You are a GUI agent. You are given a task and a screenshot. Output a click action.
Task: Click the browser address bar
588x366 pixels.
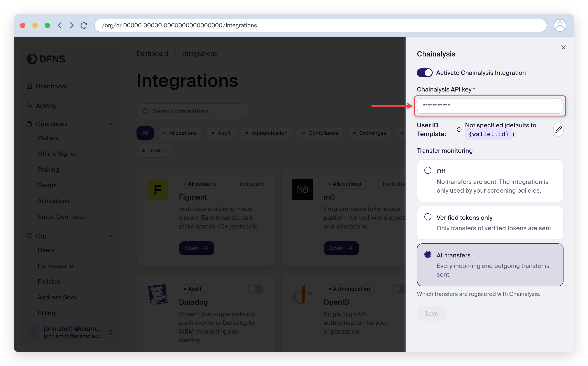click(x=320, y=25)
